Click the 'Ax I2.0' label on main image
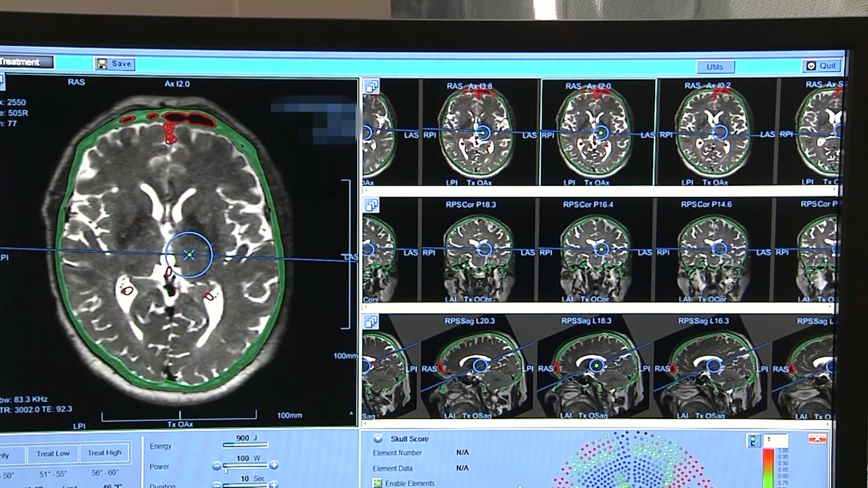Viewport: 868px width, 488px height. 177,84
